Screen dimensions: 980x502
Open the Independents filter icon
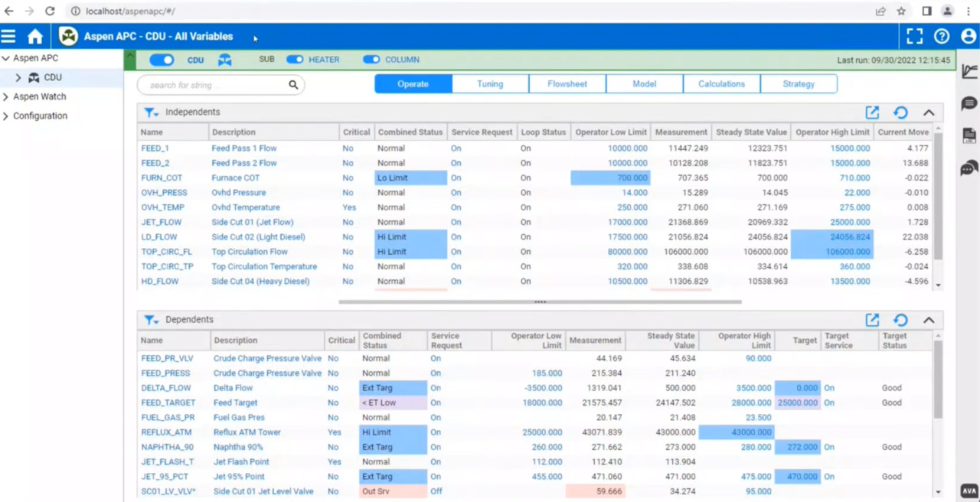click(x=151, y=112)
